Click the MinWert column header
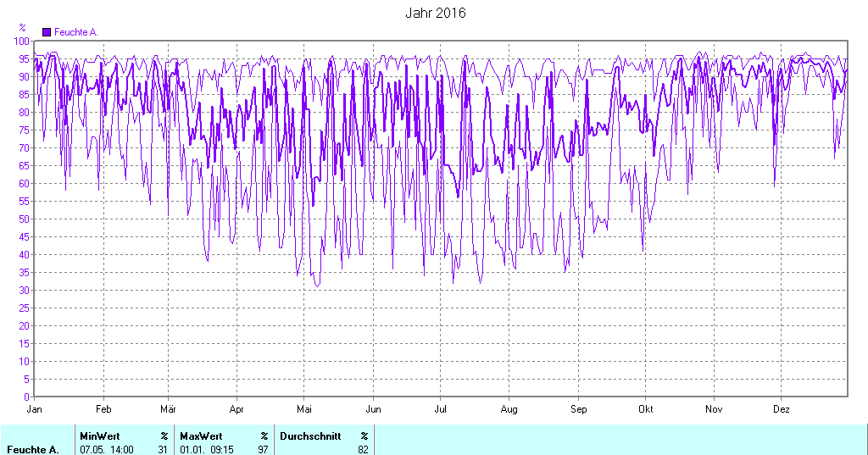Viewport: 868px width, 455px height. [100, 436]
